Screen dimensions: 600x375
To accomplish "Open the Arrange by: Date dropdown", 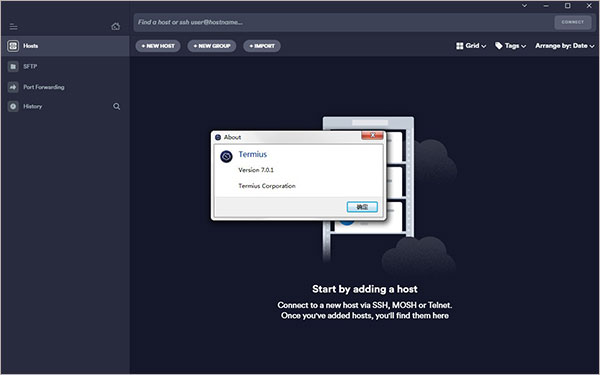I will (x=565, y=46).
